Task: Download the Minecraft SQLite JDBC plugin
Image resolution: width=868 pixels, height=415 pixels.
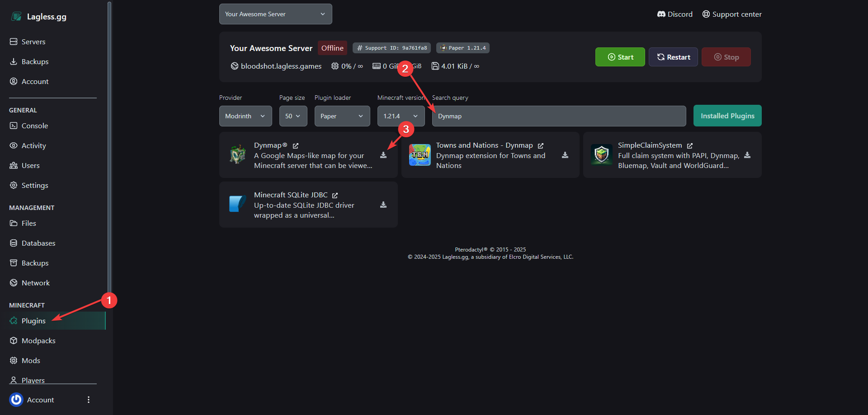Action: pos(383,205)
